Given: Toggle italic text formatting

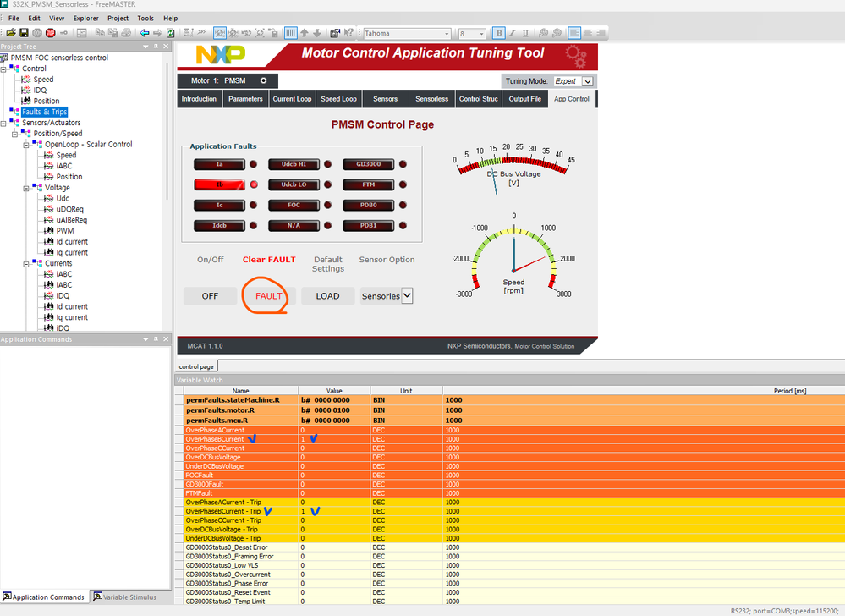Looking at the screenshot, I should tap(513, 33).
